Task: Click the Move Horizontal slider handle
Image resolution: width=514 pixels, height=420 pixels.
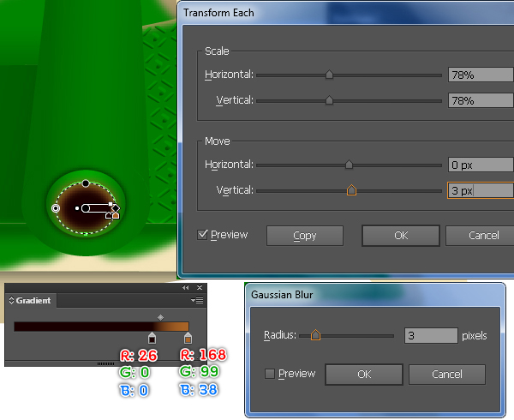Action: (349, 165)
